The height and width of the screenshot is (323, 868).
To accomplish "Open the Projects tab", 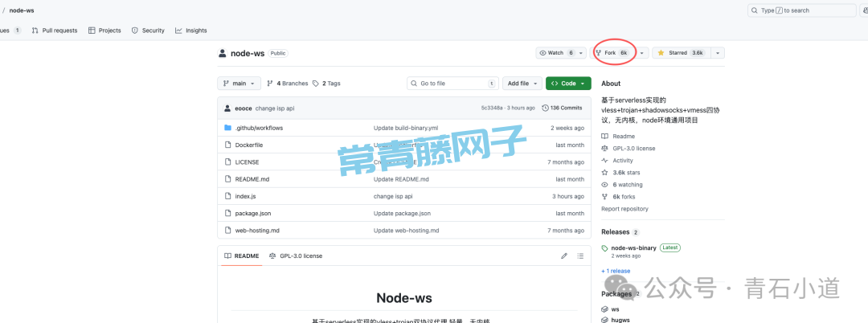I will coord(104,31).
